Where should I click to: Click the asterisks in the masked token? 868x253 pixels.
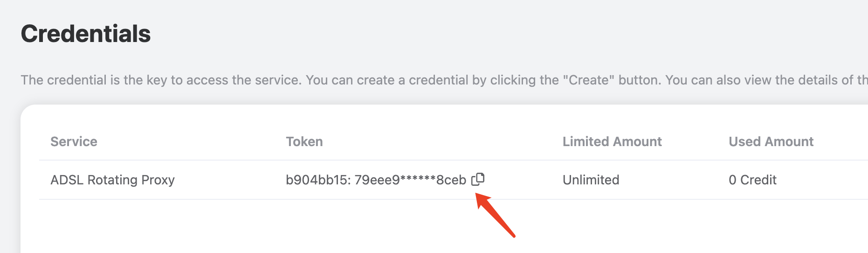(418, 179)
